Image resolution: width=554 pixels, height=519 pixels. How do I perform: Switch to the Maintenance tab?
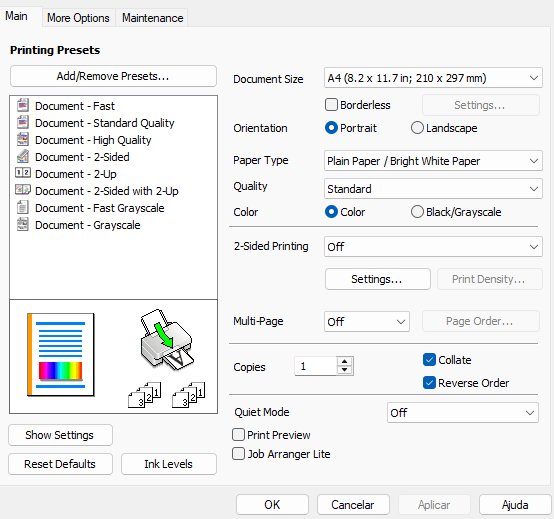coord(153,18)
